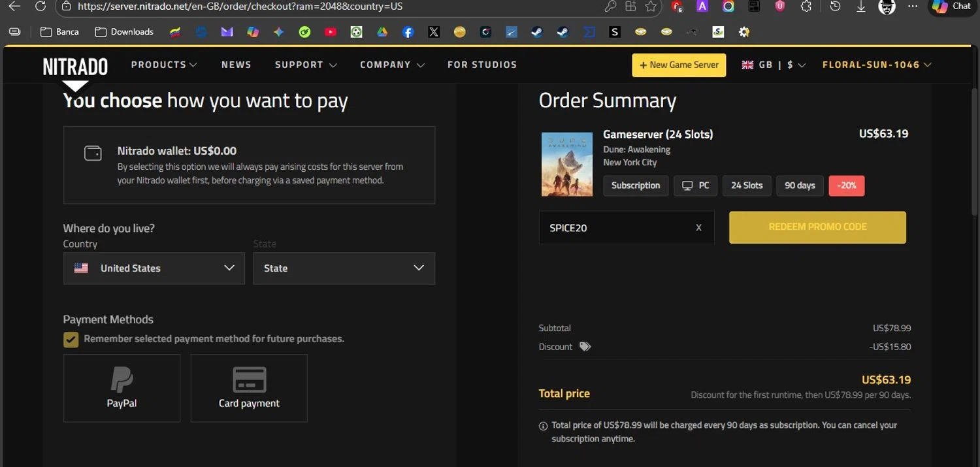This screenshot has width=980, height=467.
Task: Open the downloads arrow icon in toolbar
Action: coord(861,7)
